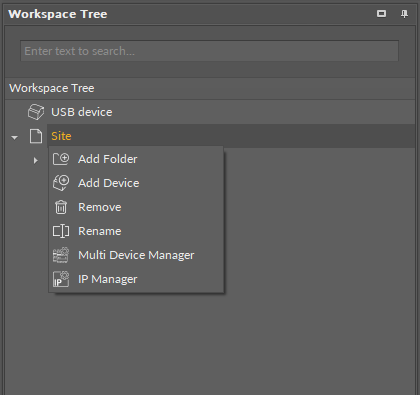
Task: Collapse the Site tree node
Action: point(14,137)
